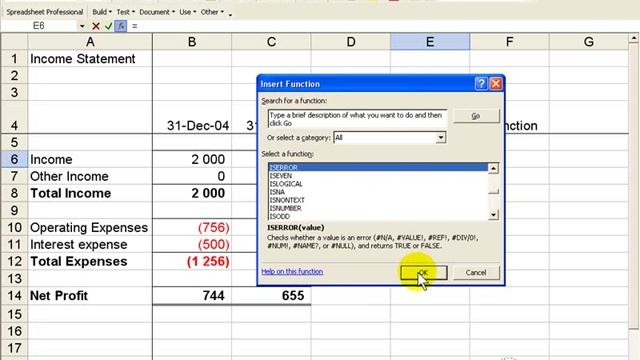
Task: Select ISNA in the function list
Action: [x=378, y=192]
